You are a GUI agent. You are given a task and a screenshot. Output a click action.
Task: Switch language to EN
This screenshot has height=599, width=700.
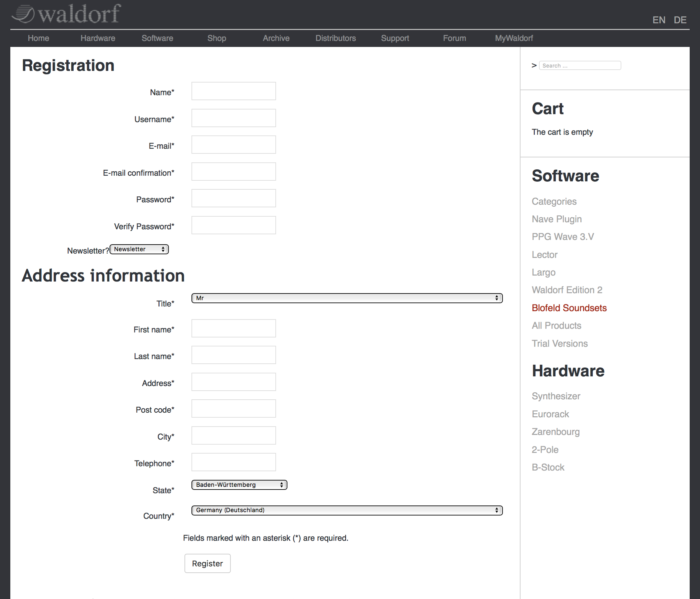pos(659,20)
